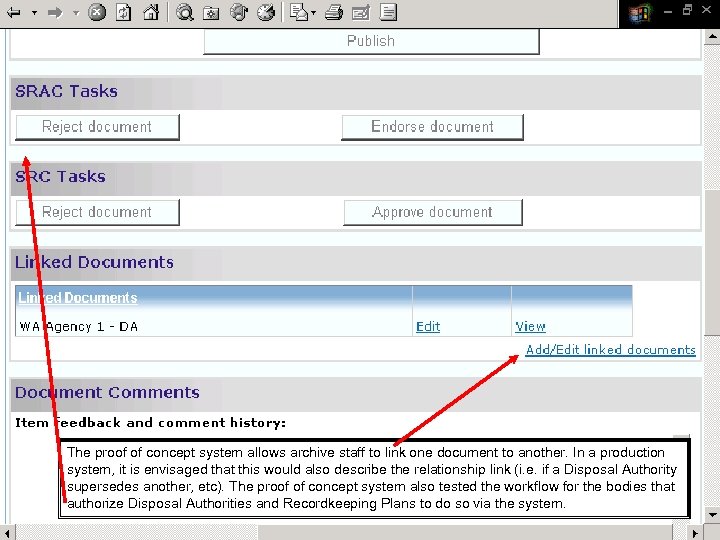This screenshot has height=540, width=720.
Task: Click Reject document under SRC Tasks
Action: [x=97, y=212]
